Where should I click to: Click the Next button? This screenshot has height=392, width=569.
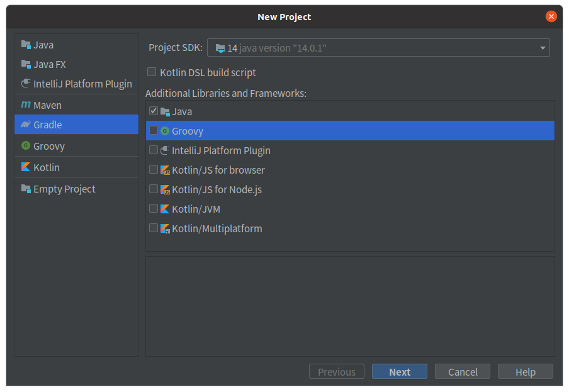pyautogui.click(x=400, y=372)
